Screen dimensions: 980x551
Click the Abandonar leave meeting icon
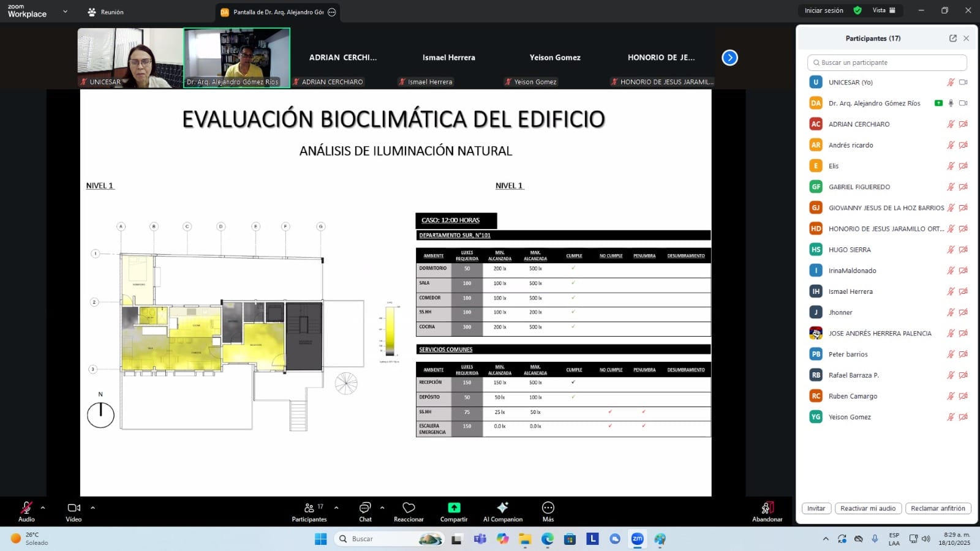[767, 508]
